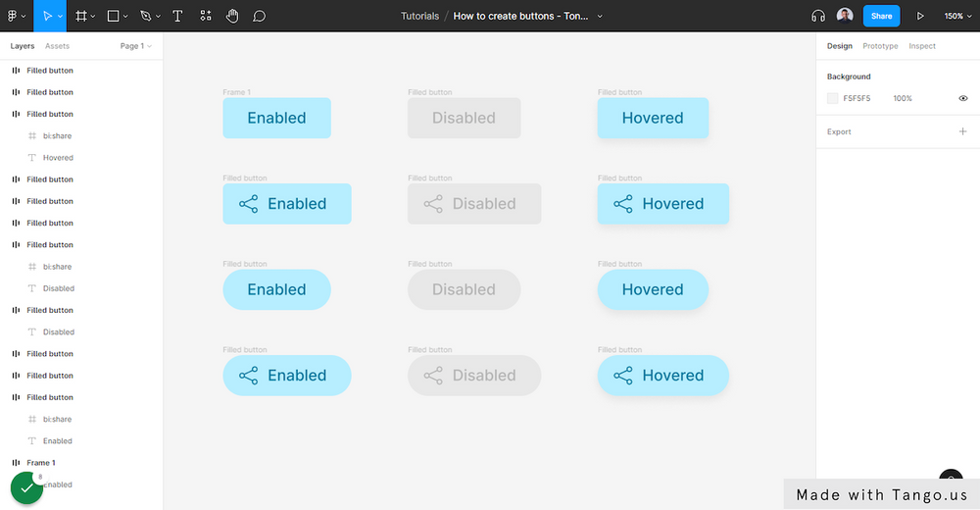Image resolution: width=980 pixels, height=510 pixels.
Task: Select the Text tool
Action: (x=177, y=17)
